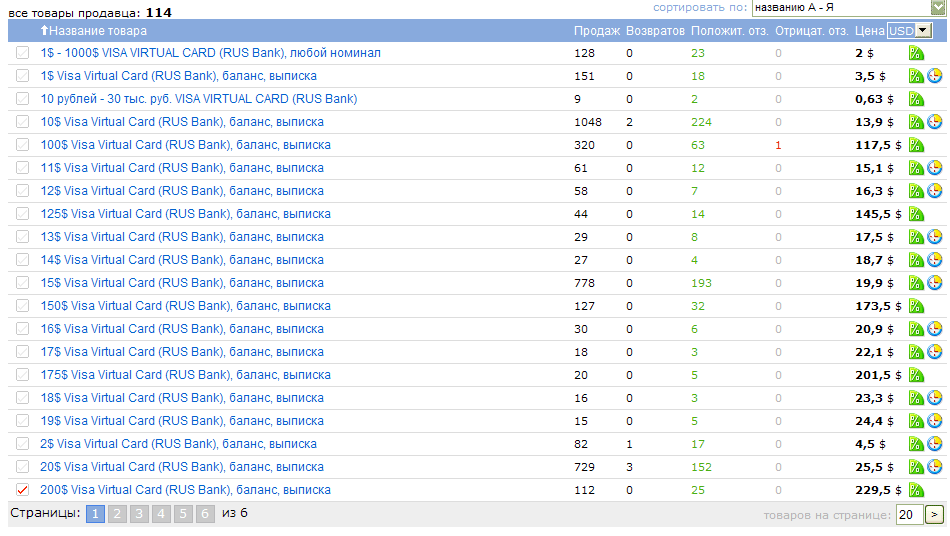The image size is (950, 536).
Task: Sort the table by the 'Название товара' column header
Action: pos(97,31)
